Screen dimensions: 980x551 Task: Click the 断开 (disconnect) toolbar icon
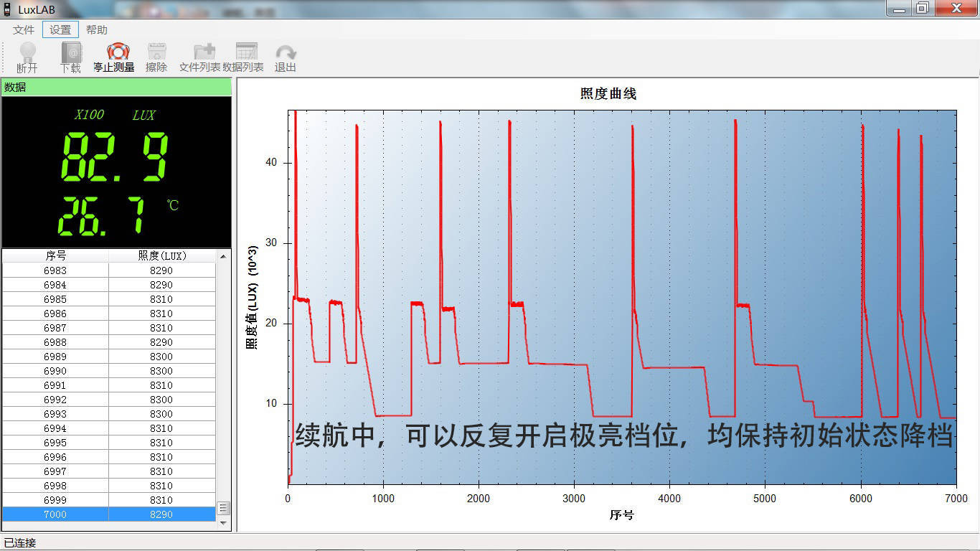pyautogui.click(x=27, y=56)
